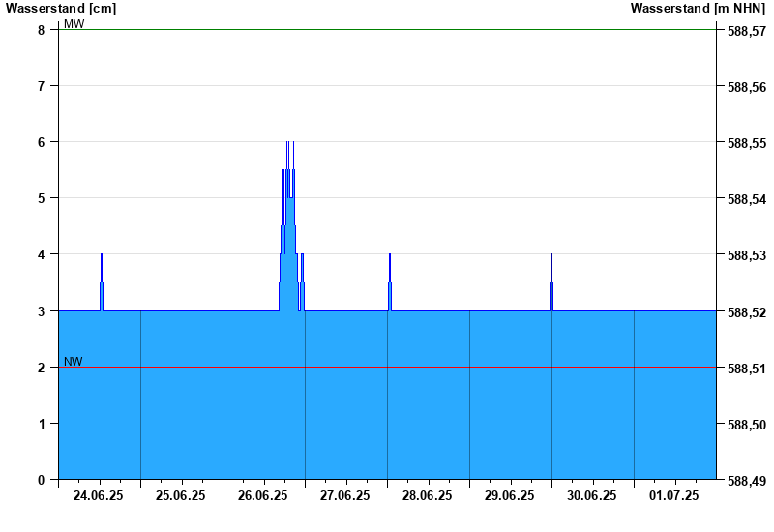
Task: Select the 29.06.25 date on x-axis
Action: (x=510, y=496)
